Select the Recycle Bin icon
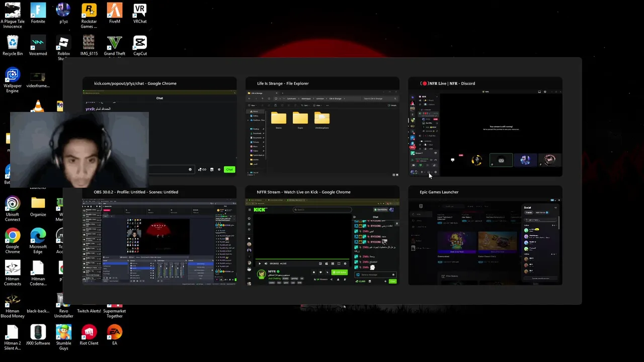The width and height of the screenshot is (644, 362). pos(13,45)
